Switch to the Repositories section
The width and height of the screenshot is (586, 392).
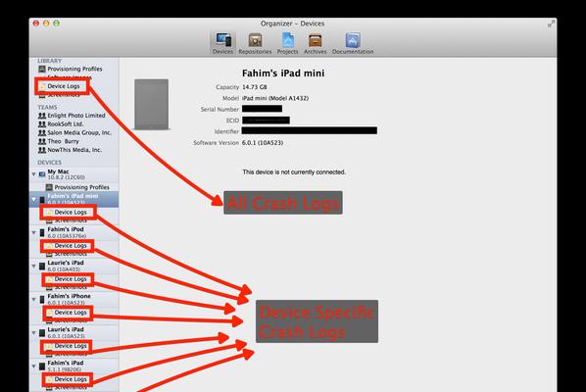[255, 43]
